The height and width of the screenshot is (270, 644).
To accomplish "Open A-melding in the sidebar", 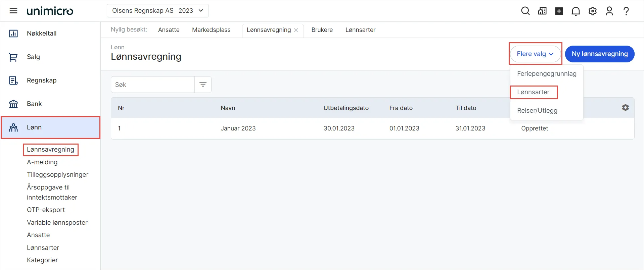I will tap(42, 162).
